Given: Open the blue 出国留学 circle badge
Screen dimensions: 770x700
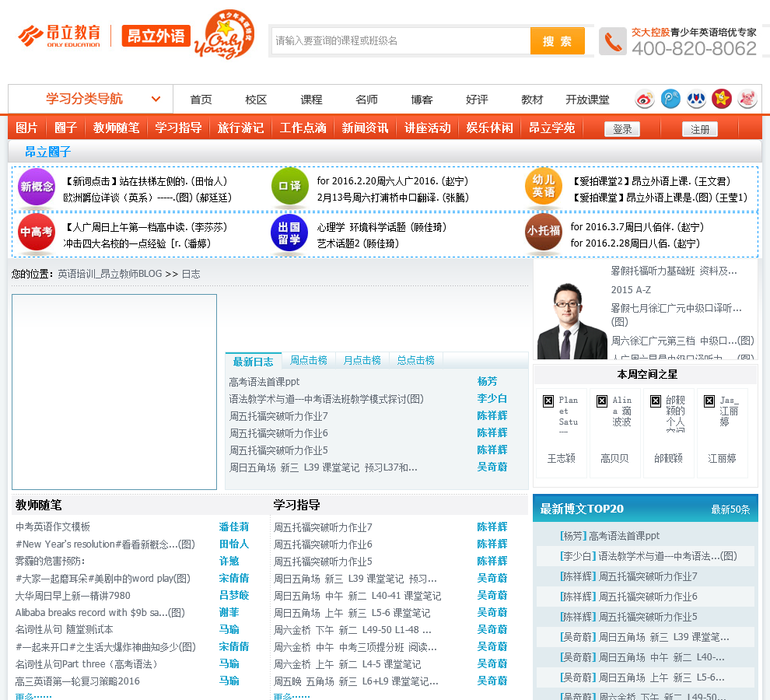Looking at the screenshot, I should pos(289,233).
